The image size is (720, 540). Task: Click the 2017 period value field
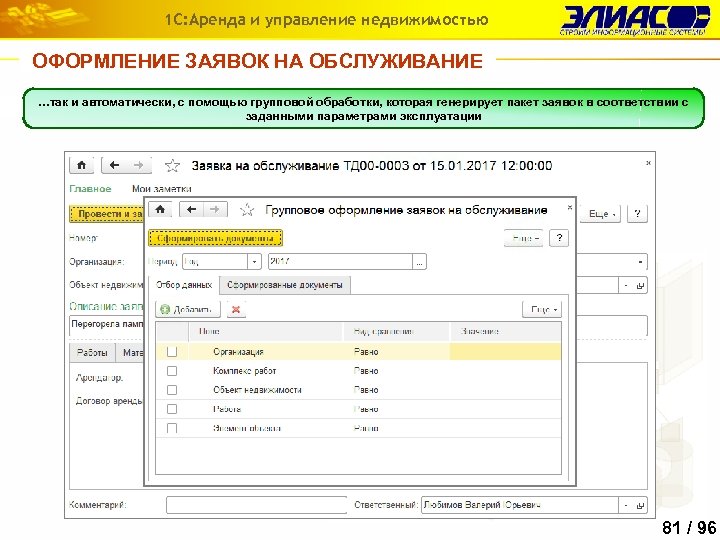tap(341, 262)
